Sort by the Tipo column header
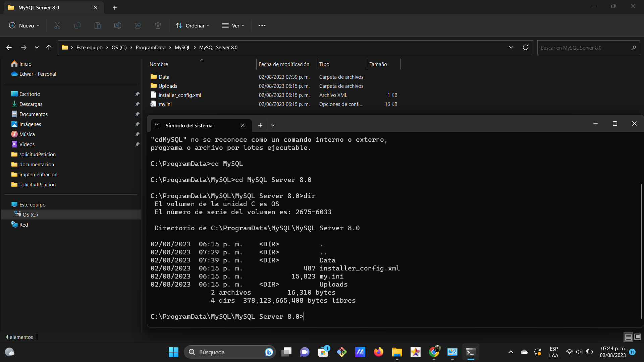Viewport: 644px width, 362px height. click(x=342, y=64)
